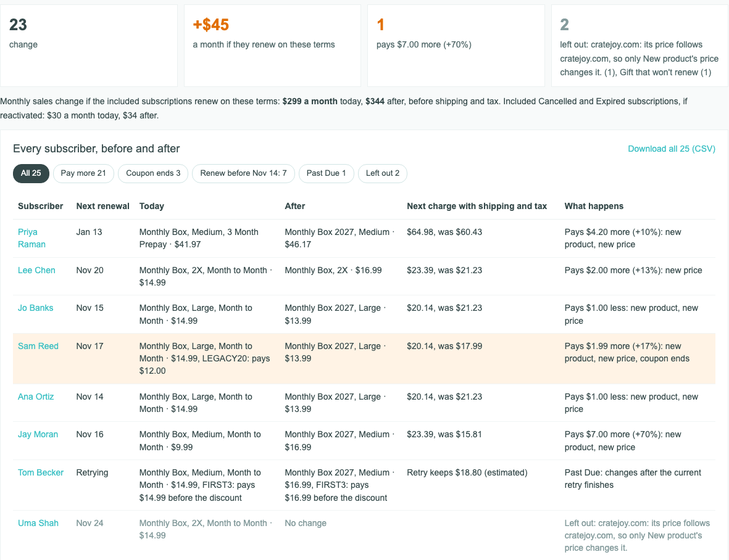
Task: Select Renew before Nov 14: 7 filter
Action: coord(243,173)
